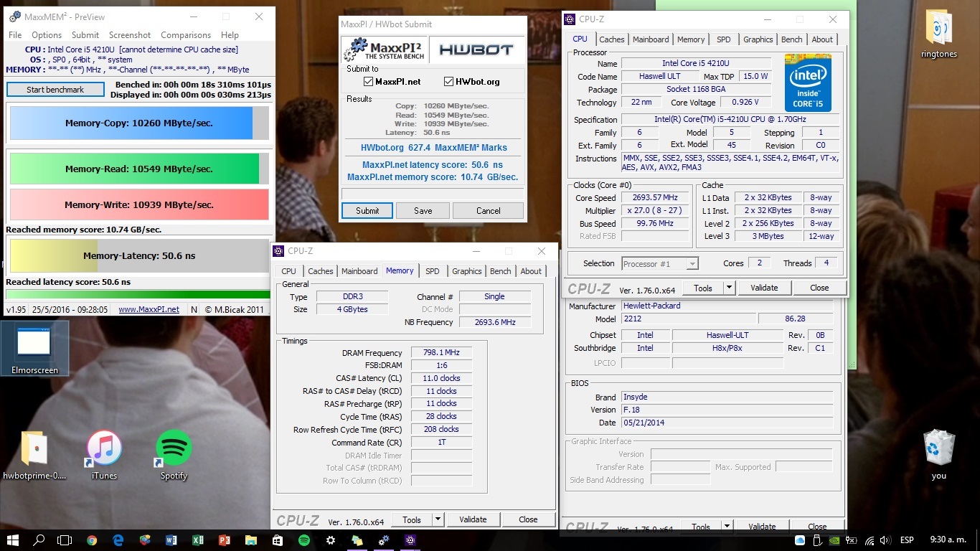Select the hwbotprime folder on desktop
This screenshot has width=980, height=551.
(x=34, y=454)
